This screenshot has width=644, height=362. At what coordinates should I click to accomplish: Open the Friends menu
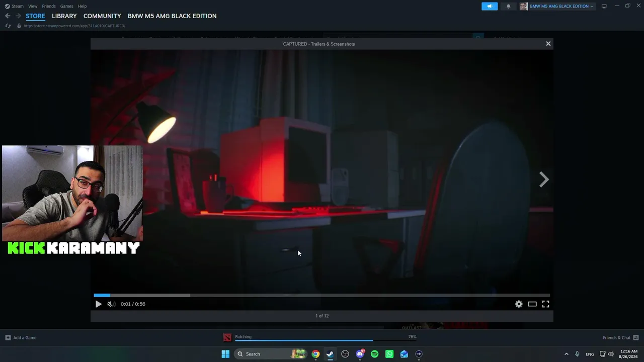coord(49,6)
